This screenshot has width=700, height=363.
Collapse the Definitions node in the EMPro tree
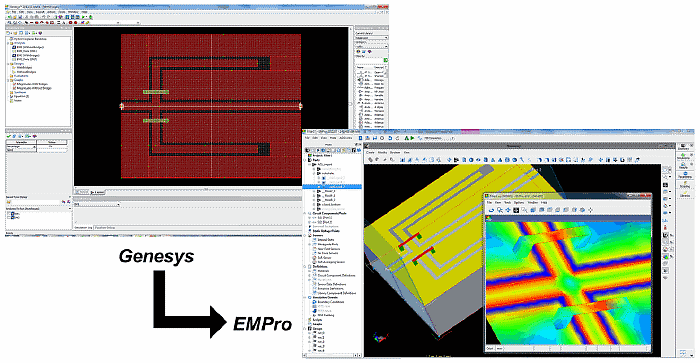pyautogui.click(x=304, y=267)
